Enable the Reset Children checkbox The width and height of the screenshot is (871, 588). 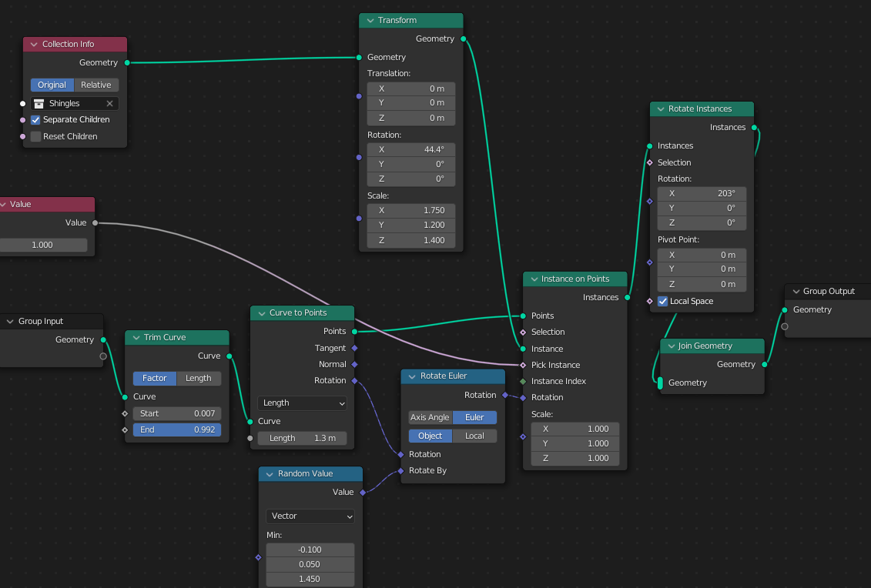click(35, 136)
